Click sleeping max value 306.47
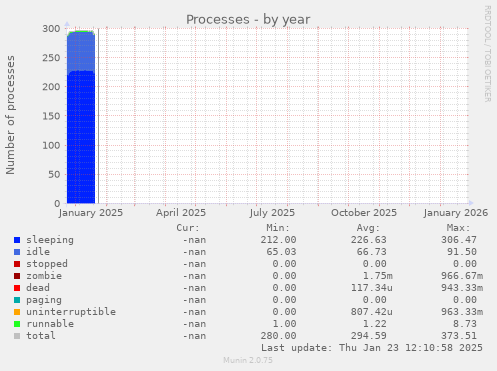Screen dimensions: 497x371 coord(459,240)
